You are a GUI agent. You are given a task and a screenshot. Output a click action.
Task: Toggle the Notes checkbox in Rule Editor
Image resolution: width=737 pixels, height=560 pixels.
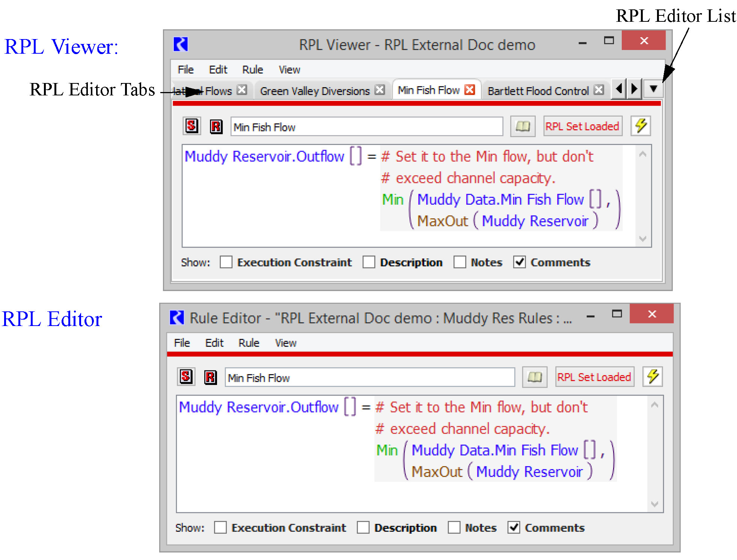[454, 528]
